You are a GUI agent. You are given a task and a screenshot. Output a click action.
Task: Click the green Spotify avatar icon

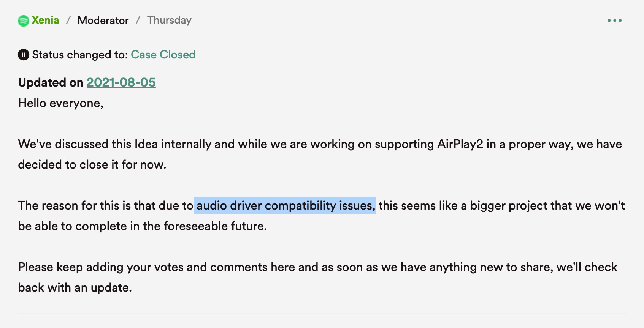[23, 20]
